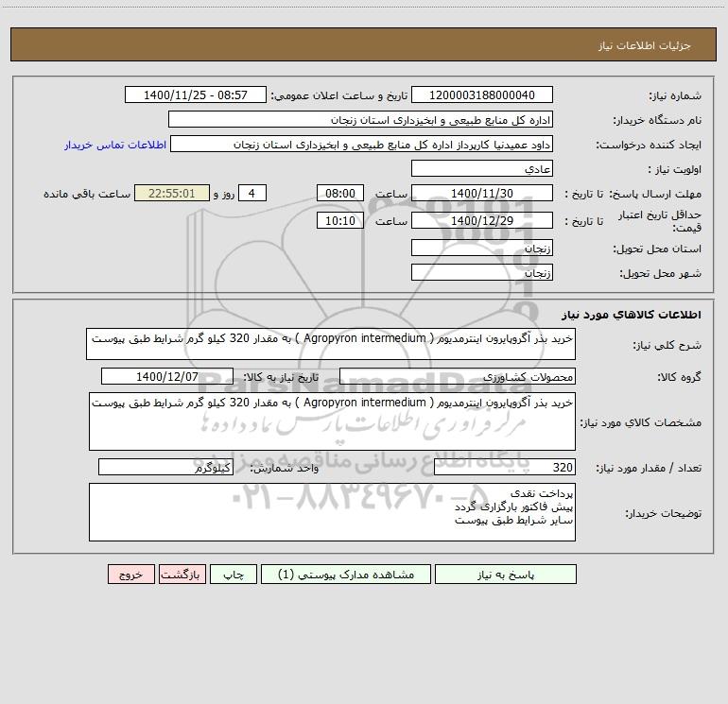Click the deadline time field 08:00
This screenshot has width=728, height=704.
pos(339,193)
